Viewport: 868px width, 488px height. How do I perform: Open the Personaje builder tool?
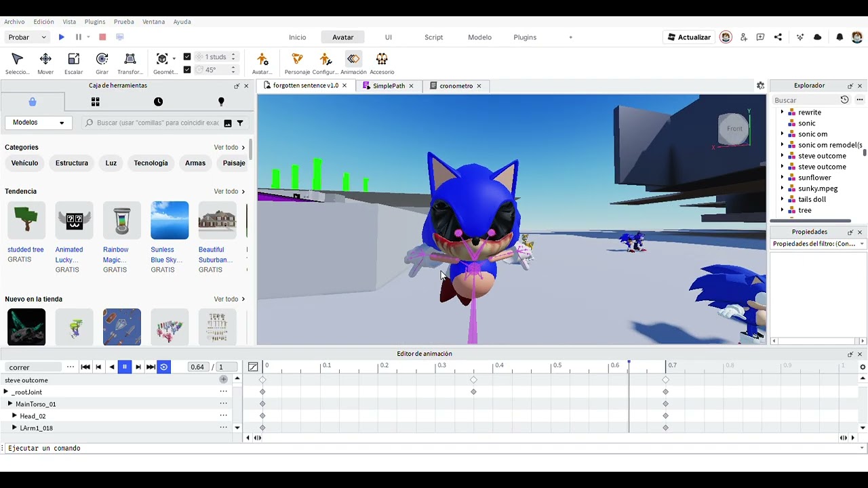coord(297,63)
